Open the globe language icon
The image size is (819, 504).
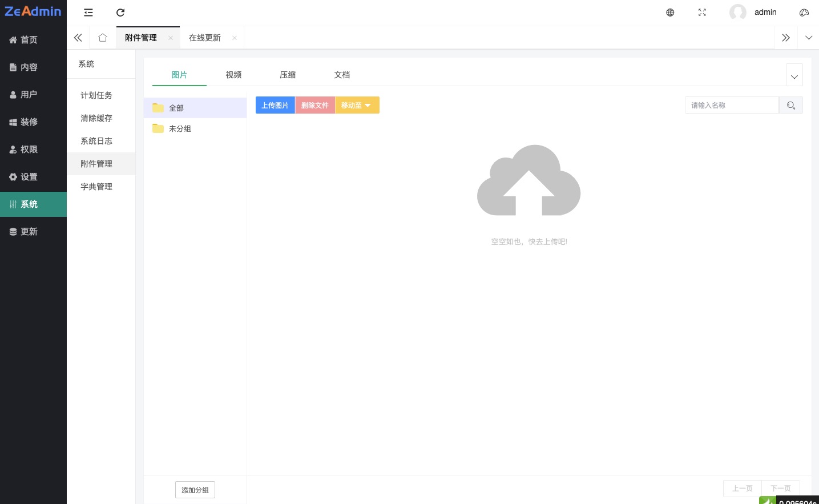tap(670, 13)
